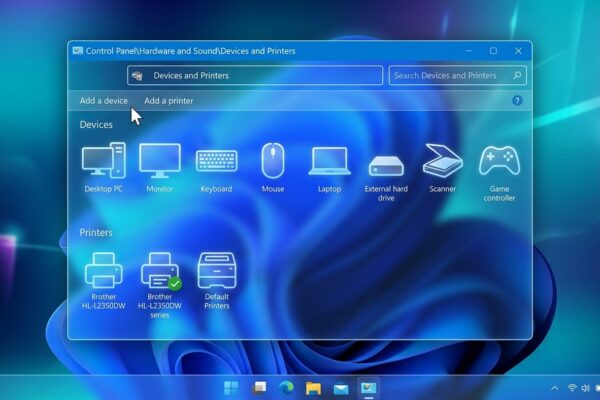Open the Wi-Fi network tray icon

pos(572,388)
